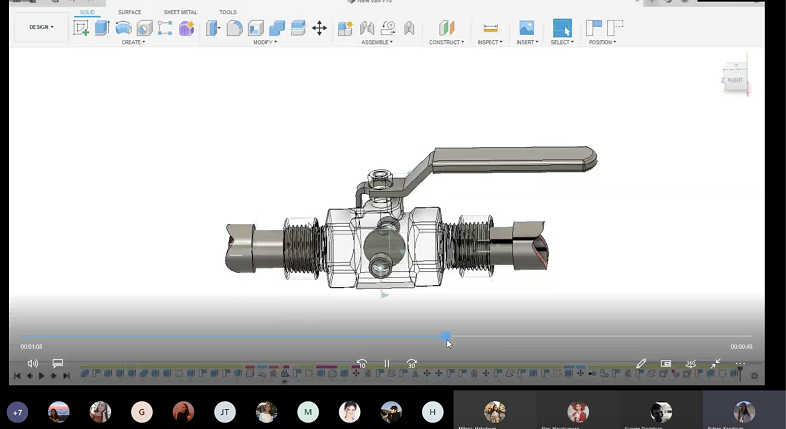
Task: Click the JT participant avatar
Action: pyautogui.click(x=225, y=412)
